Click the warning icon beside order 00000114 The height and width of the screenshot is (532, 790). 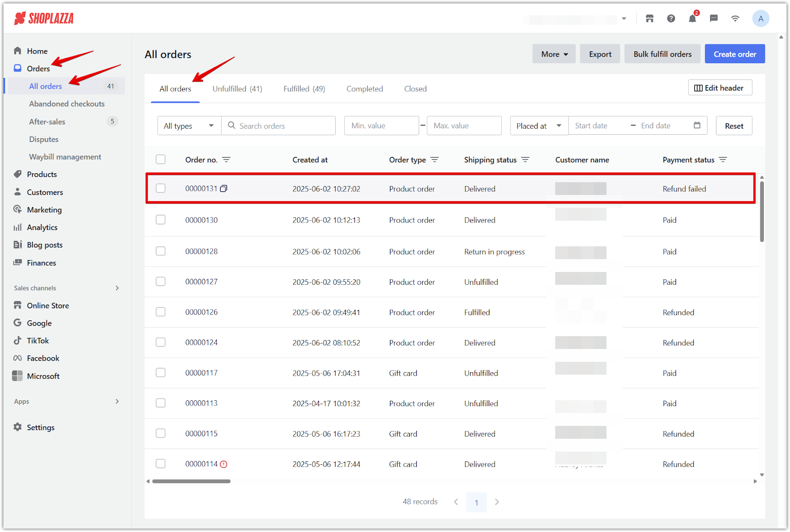[x=224, y=464]
